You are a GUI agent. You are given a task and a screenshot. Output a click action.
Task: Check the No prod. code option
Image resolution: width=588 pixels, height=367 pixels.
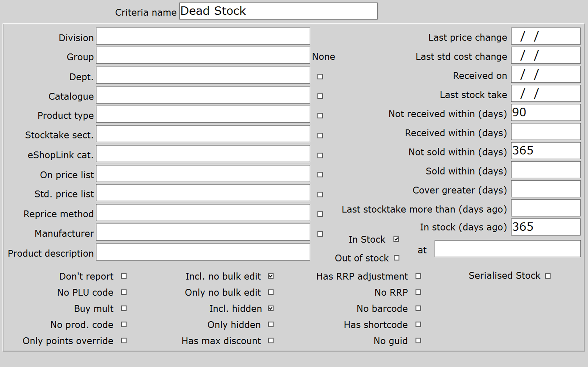point(124,325)
